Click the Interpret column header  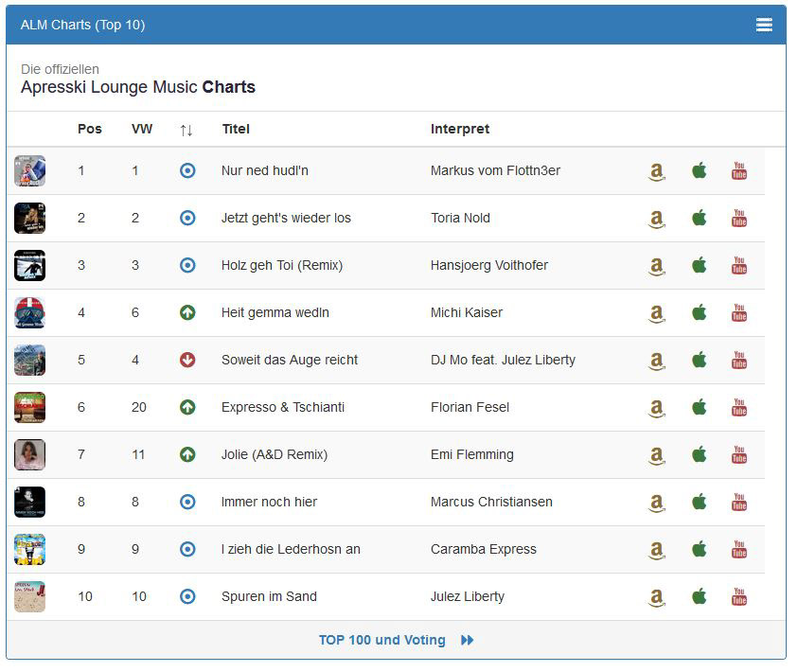tap(460, 129)
